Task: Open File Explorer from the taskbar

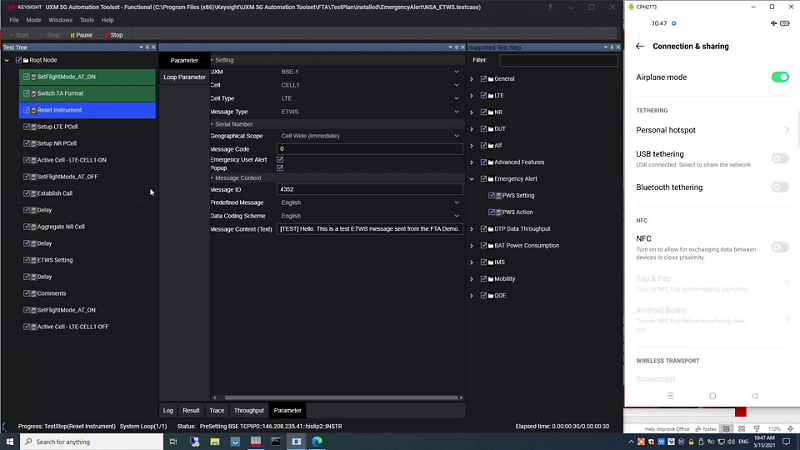Action: click(215, 441)
